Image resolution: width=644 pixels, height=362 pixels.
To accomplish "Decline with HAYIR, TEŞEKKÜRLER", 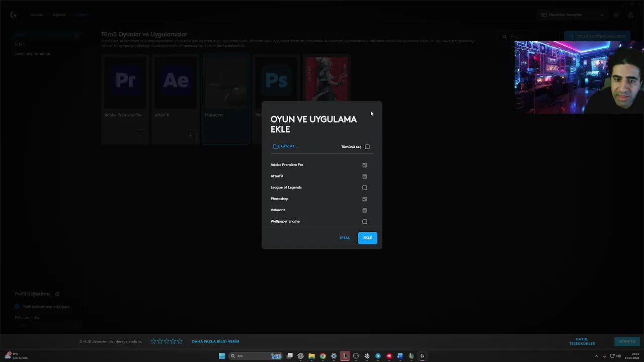I will (582, 341).
